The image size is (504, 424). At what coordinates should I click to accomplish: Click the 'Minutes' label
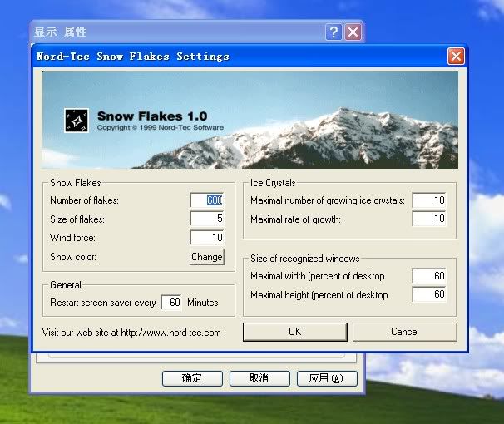[202, 303]
